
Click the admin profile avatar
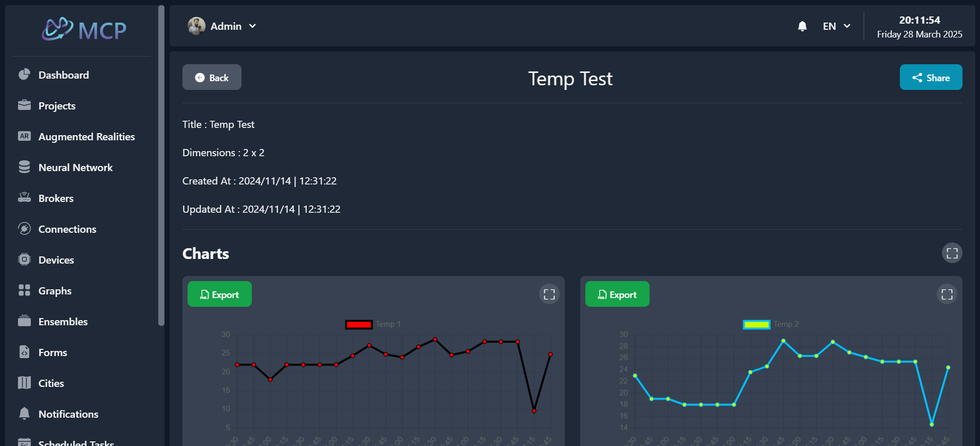196,26
